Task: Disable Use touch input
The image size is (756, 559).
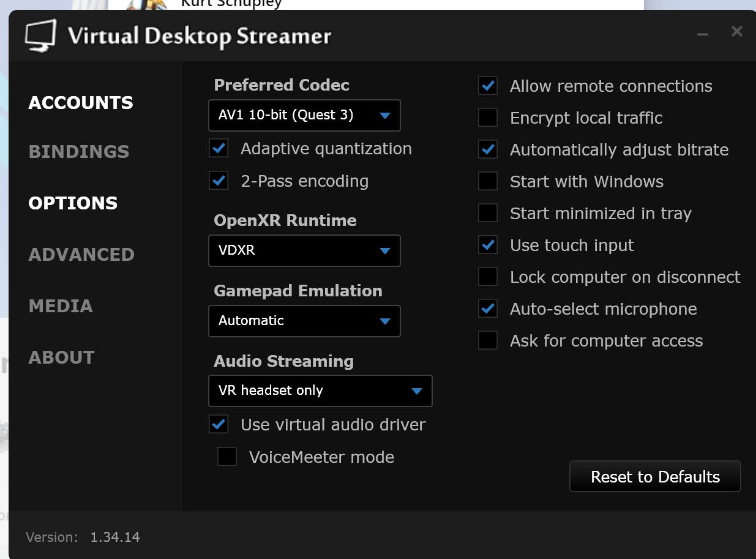Action: click(x=488, y=245)
